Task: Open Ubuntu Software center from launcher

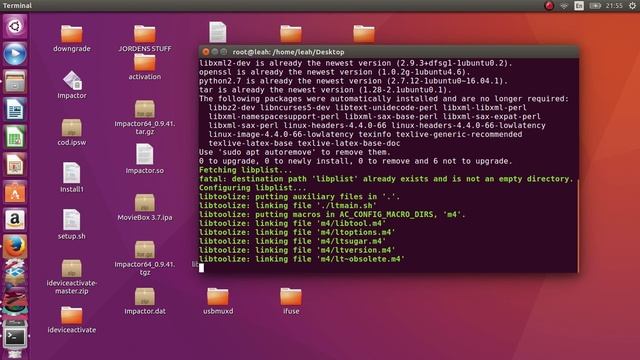Action: (x=15, y=192)
